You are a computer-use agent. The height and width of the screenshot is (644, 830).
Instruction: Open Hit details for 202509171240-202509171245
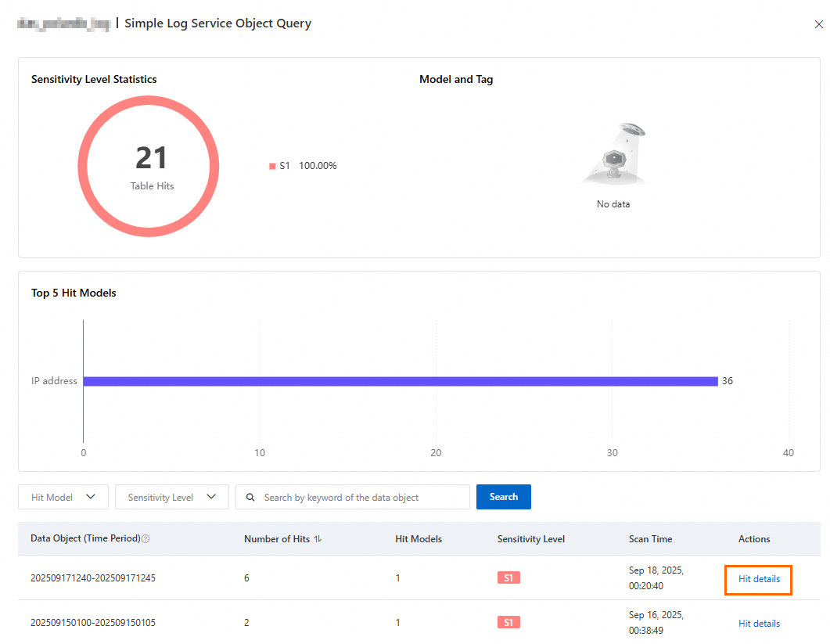click(x=759, y=579)
